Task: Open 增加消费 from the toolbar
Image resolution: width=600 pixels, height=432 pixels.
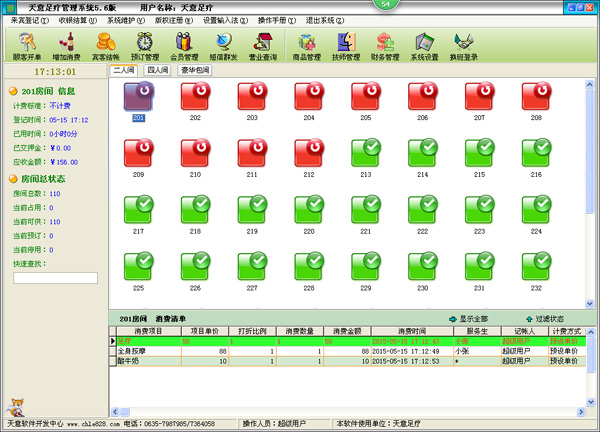Action: (66, 46)
